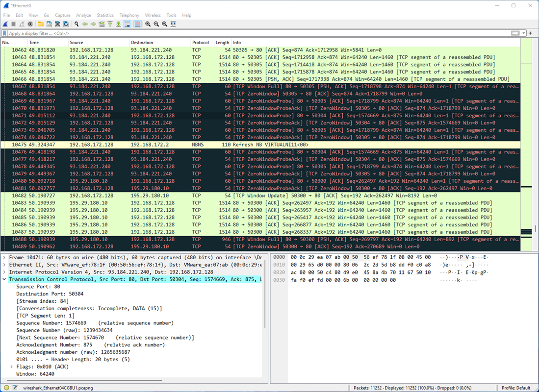The image size is (539, 392).
Task: Go to previous packet green arrow
Action: (84, 24)
